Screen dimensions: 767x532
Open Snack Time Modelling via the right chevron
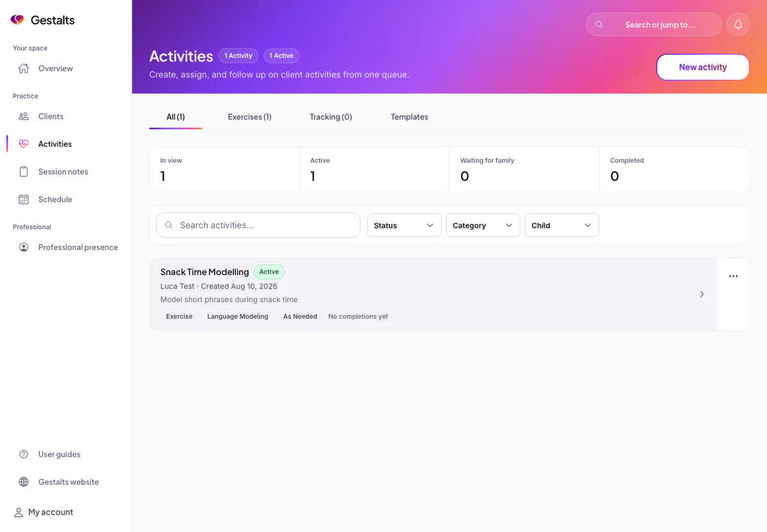tap(702, 294)
